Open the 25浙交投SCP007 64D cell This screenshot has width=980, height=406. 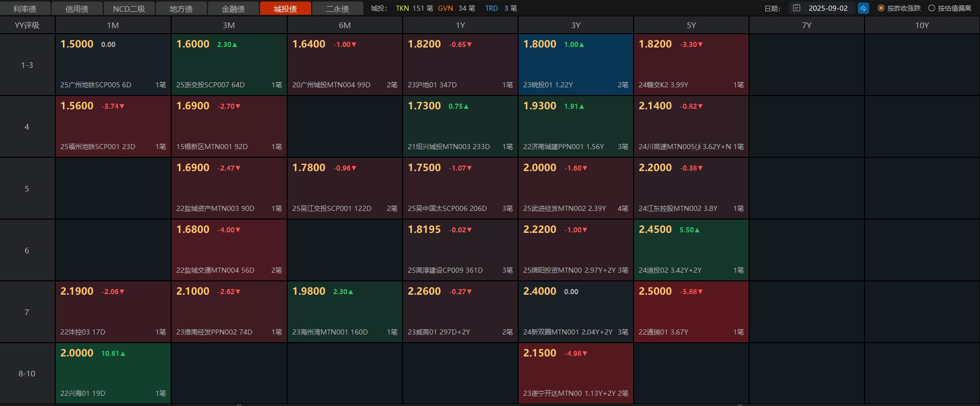coord(229,65)
